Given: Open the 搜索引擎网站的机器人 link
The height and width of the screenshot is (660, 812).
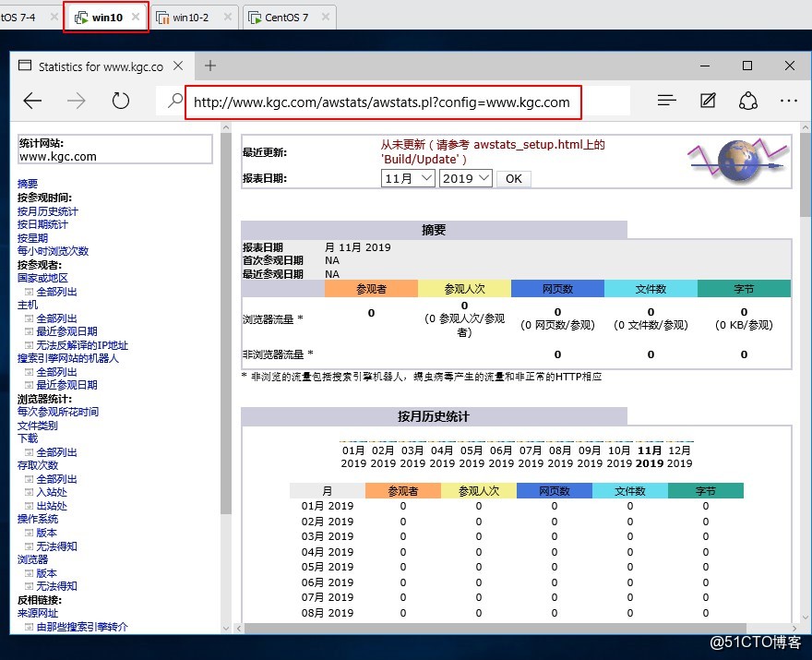Looking at the screenshot, I should (68, 358).
